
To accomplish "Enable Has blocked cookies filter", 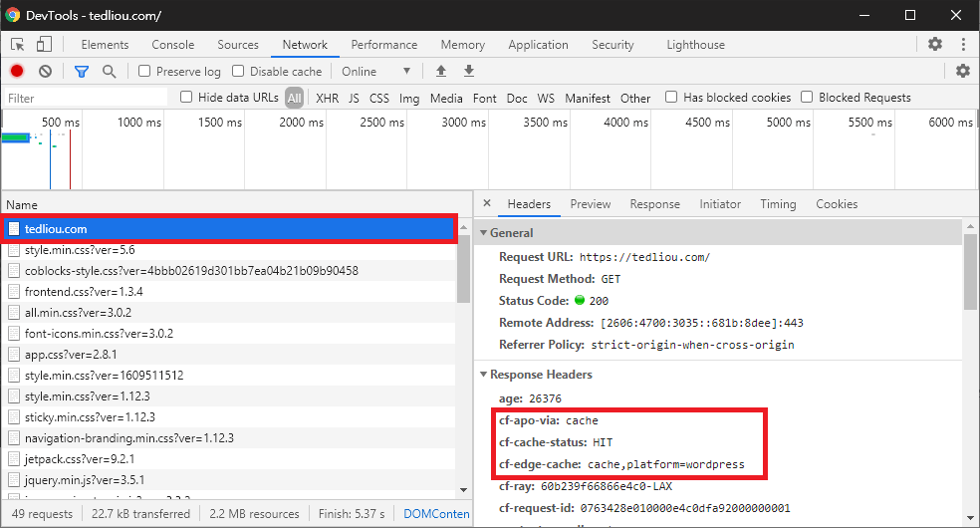I will [671, 97].
